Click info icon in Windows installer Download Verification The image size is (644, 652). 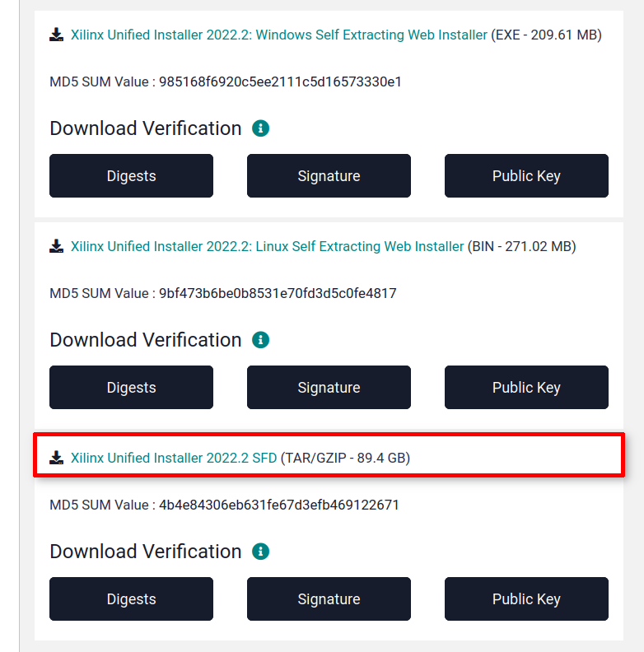click(x=261, y=128)
